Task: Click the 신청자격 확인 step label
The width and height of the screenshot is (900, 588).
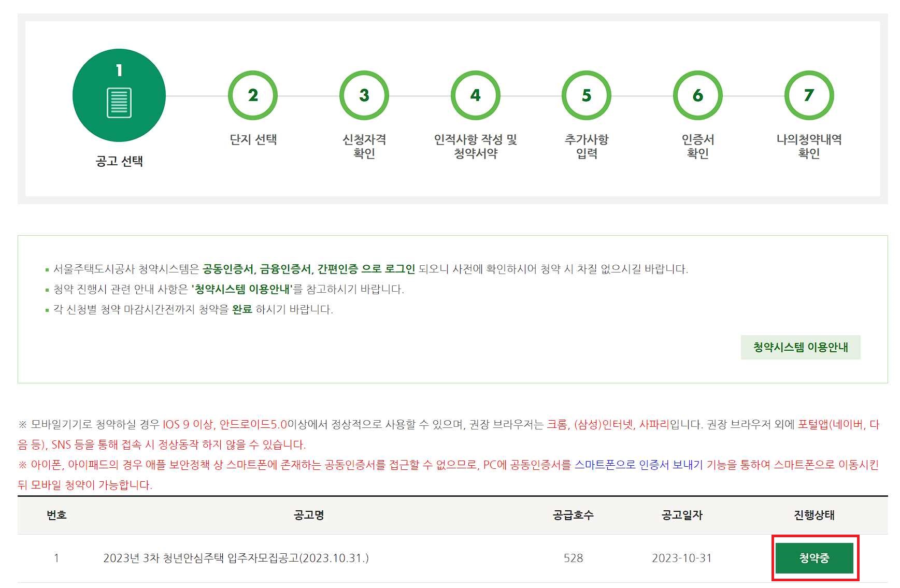Action: pos(364,146)
